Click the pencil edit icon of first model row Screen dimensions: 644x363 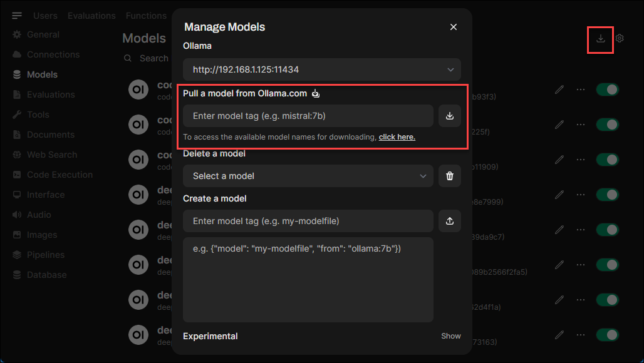coord(559,90)
